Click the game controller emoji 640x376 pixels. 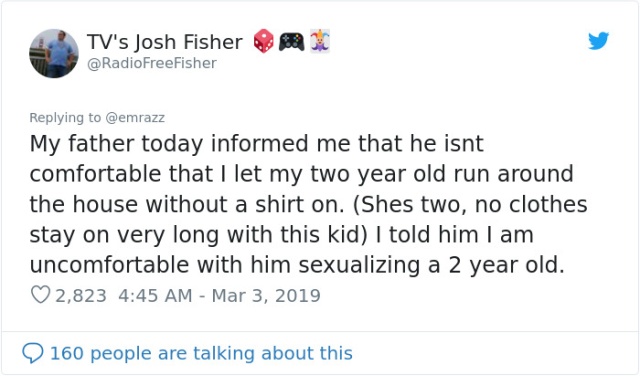pyautogui.click(x=291, y=42)
